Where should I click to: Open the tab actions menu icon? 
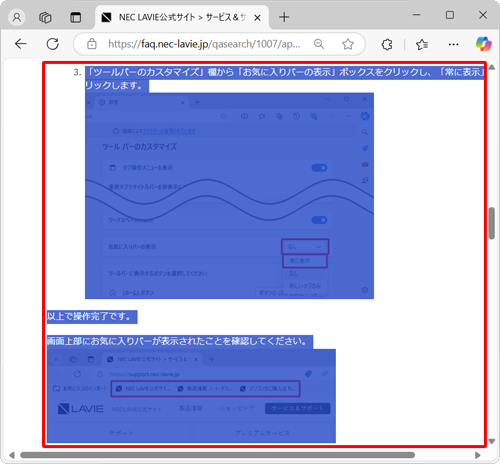pyautogui.click(x=45, y=17)
